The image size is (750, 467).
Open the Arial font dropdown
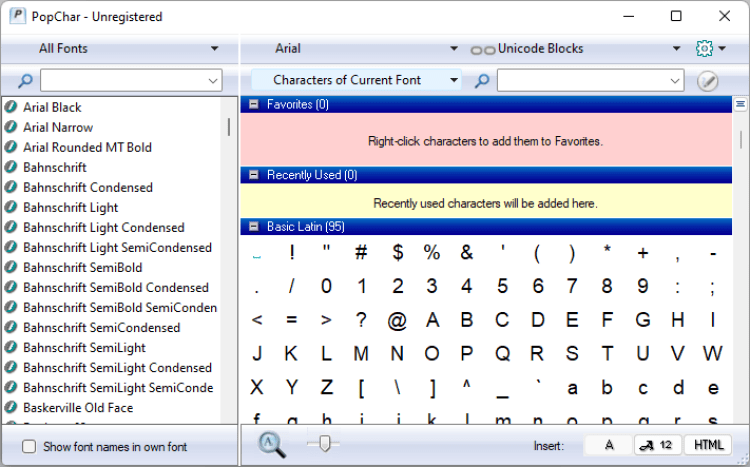tap(453, 48)
